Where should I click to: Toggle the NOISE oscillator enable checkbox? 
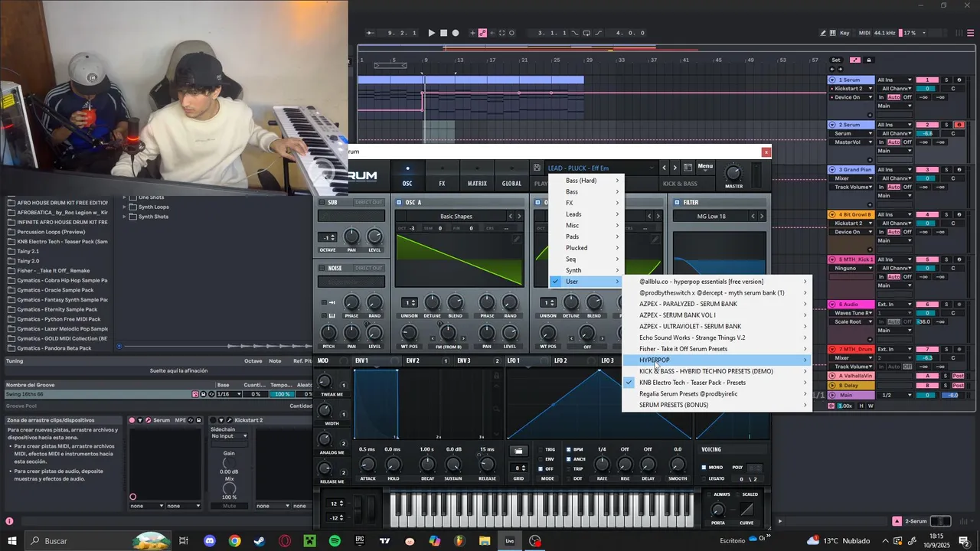322,268
